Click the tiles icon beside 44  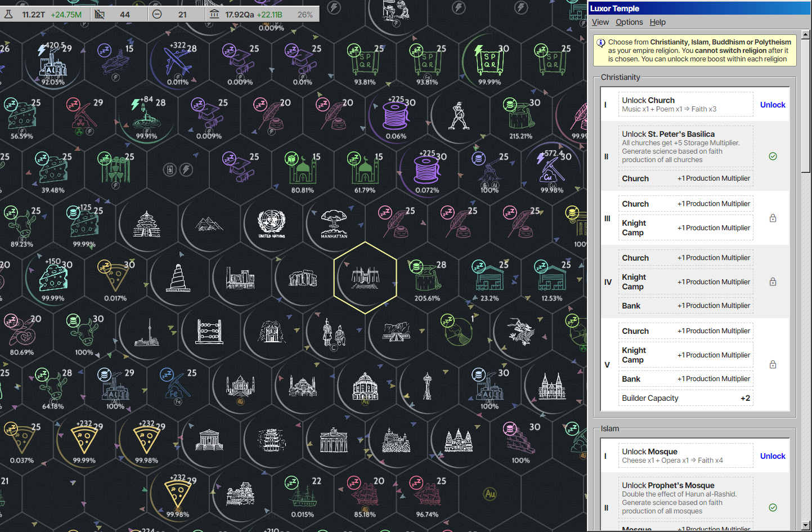point(100,14)
